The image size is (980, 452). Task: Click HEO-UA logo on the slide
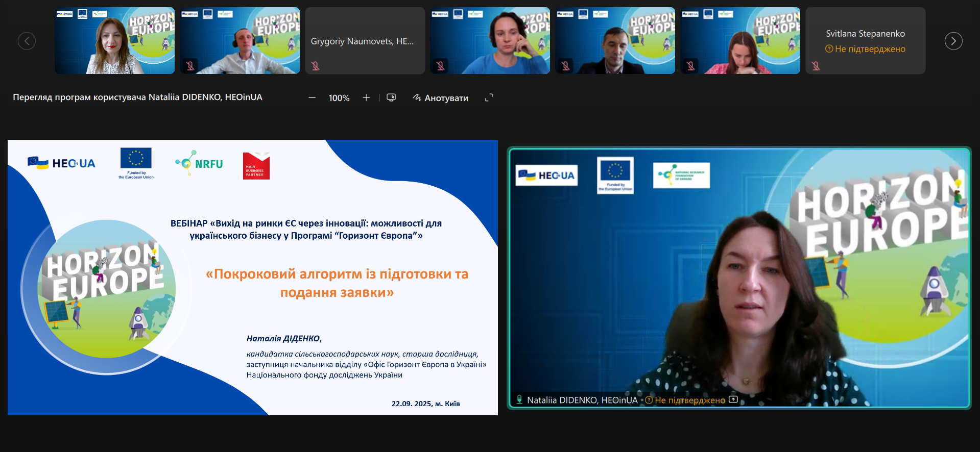pos(61,163)
